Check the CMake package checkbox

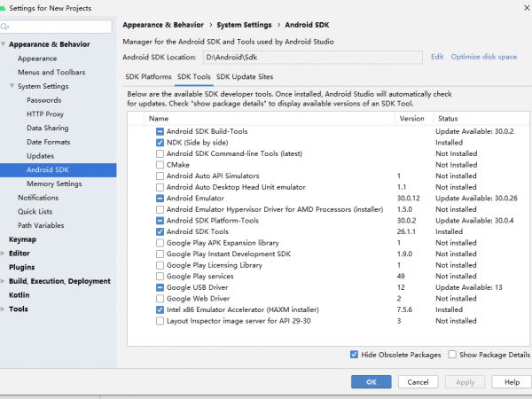(x=160, y=165)
